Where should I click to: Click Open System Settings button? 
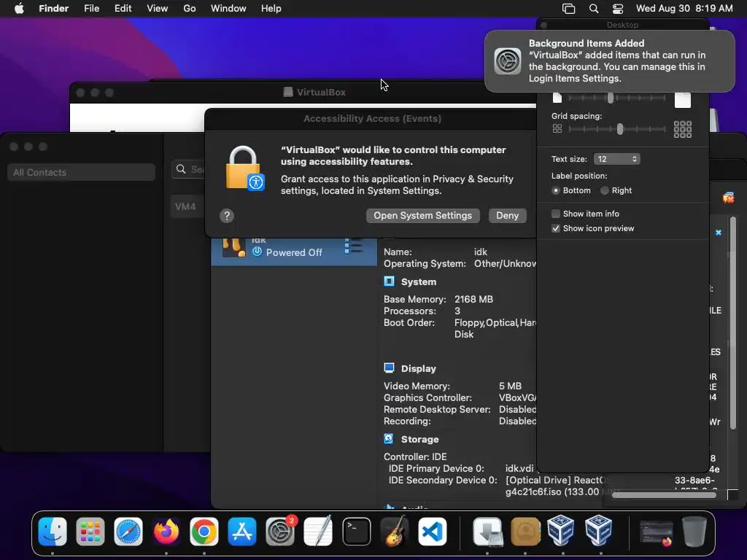tap(422, 216)
